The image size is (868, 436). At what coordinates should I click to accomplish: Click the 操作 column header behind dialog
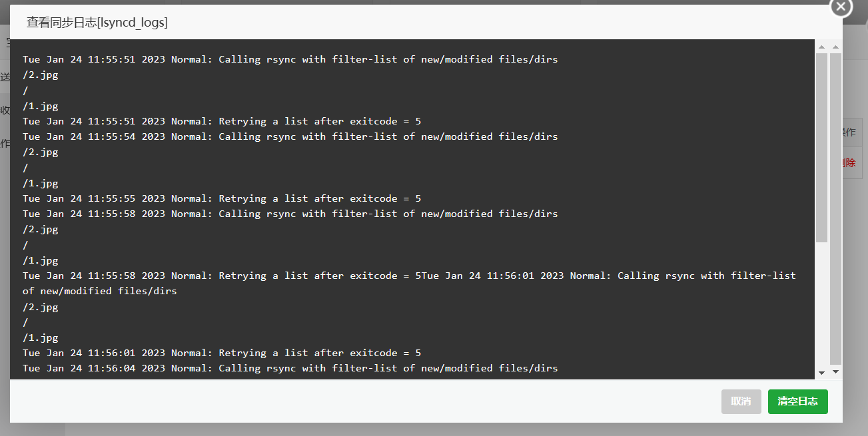pyautogui.click(x=849, y=132)
